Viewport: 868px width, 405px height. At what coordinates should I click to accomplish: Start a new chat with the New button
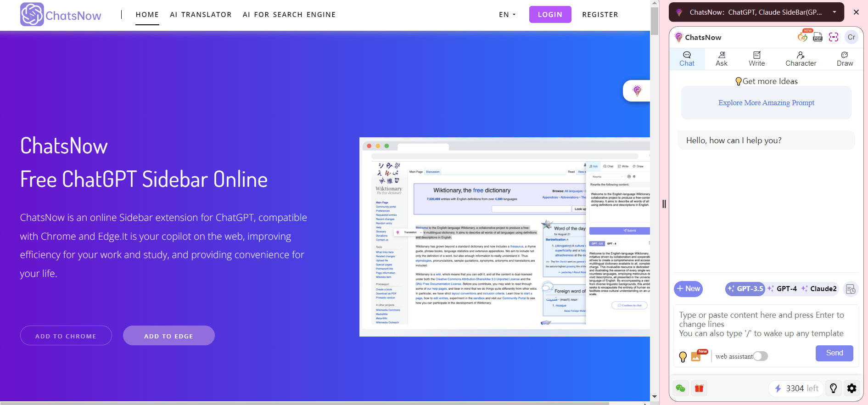pos(689,289)
